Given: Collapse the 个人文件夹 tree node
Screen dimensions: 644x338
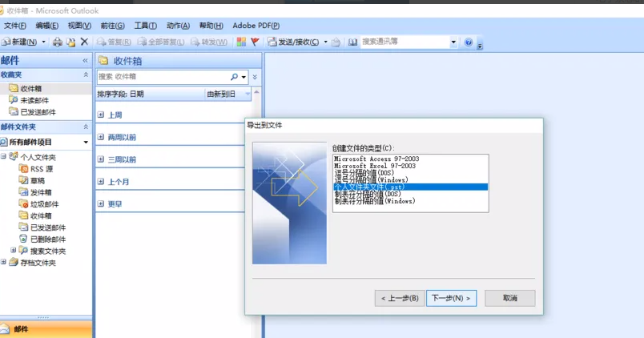Looking at the screenshot, I should click(x=3, y=156).
